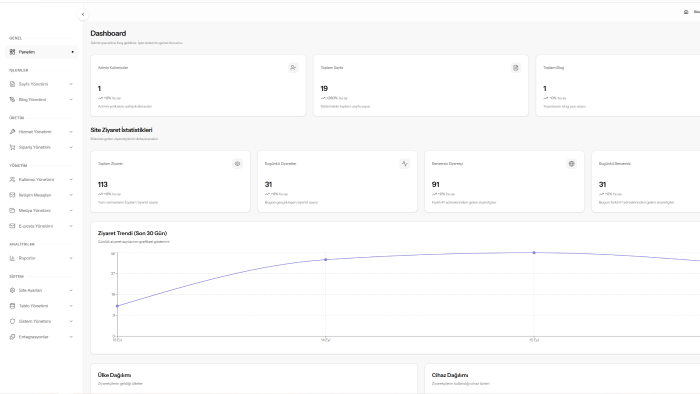Expand the Sistem Yönetimi chevron

coord(71,321)
